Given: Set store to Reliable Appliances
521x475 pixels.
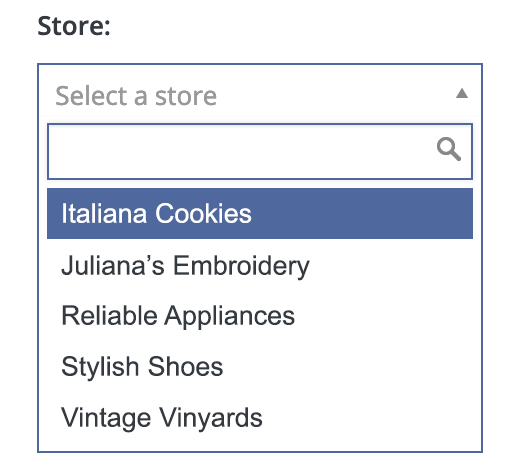Looking at the screenshot, I should tap(260, 316).
